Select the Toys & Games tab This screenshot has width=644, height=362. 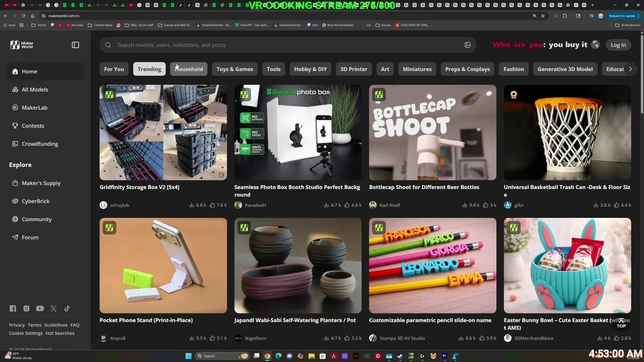[235, 69]
